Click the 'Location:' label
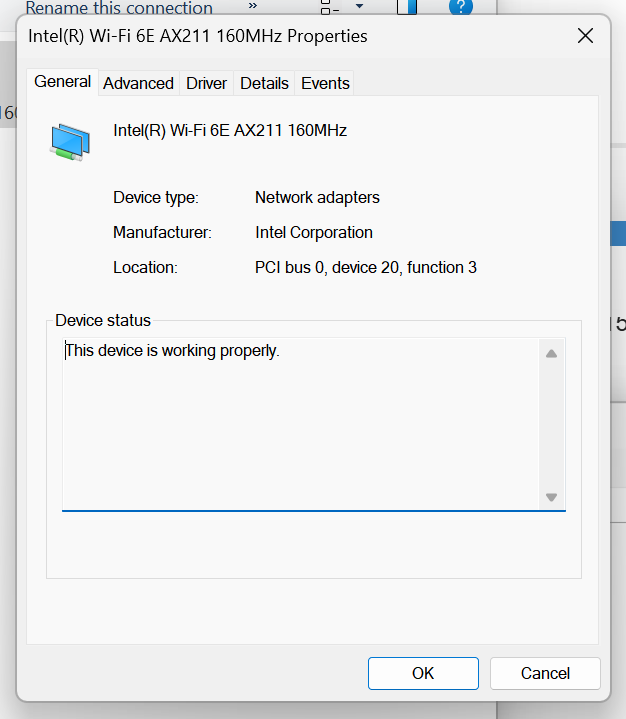 pyautogui.click(x=145, y=267)
